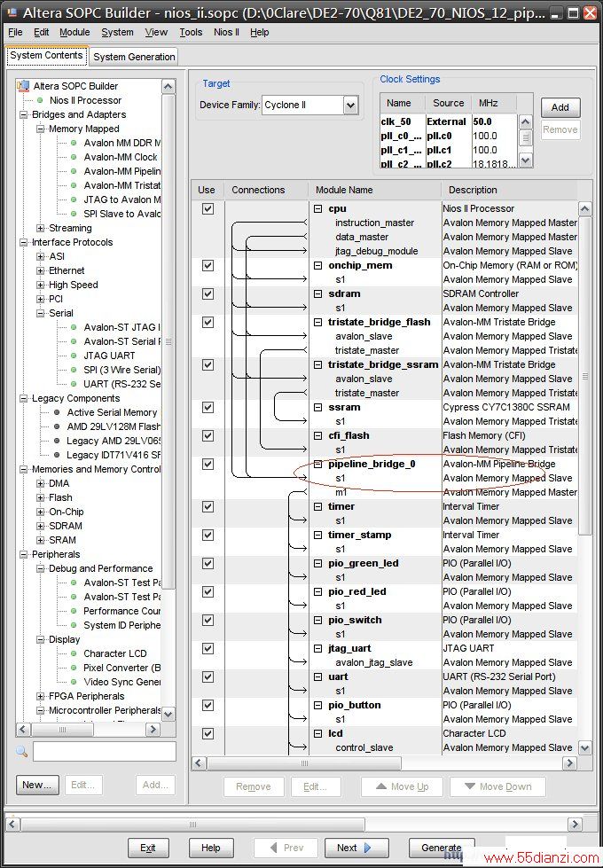This screenshot has width=603, height=868.
Task: Open the Tools menu
Action: 191,32
